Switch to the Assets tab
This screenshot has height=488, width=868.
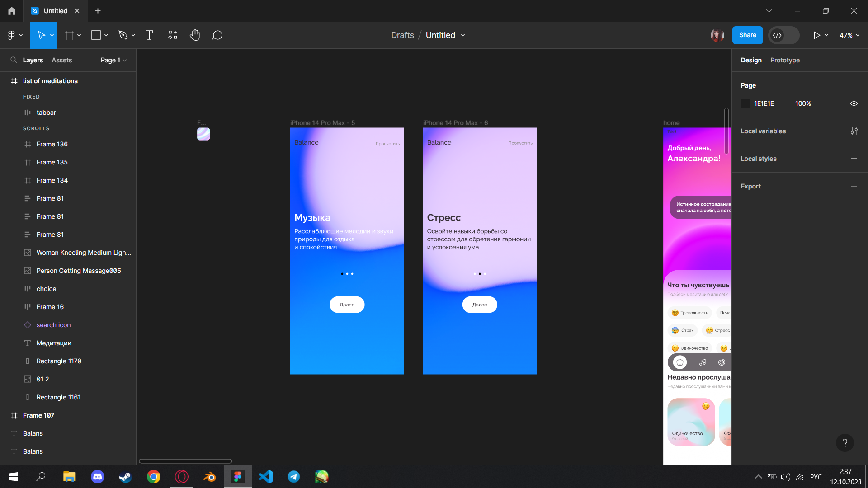(61, 60)
